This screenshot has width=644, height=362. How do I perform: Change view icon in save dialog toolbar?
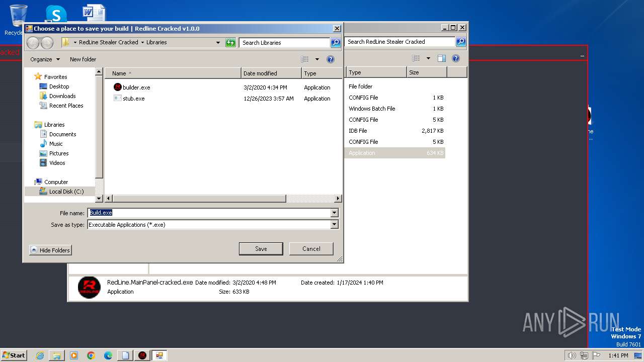coord(305,59)
